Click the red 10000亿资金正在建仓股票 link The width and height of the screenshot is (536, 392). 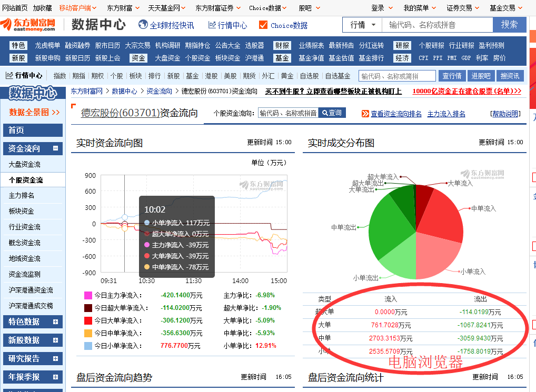click(x=466, y=91)
